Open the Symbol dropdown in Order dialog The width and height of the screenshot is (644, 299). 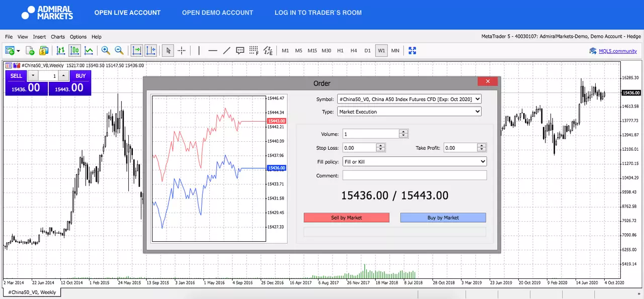(x=410, y=99)
